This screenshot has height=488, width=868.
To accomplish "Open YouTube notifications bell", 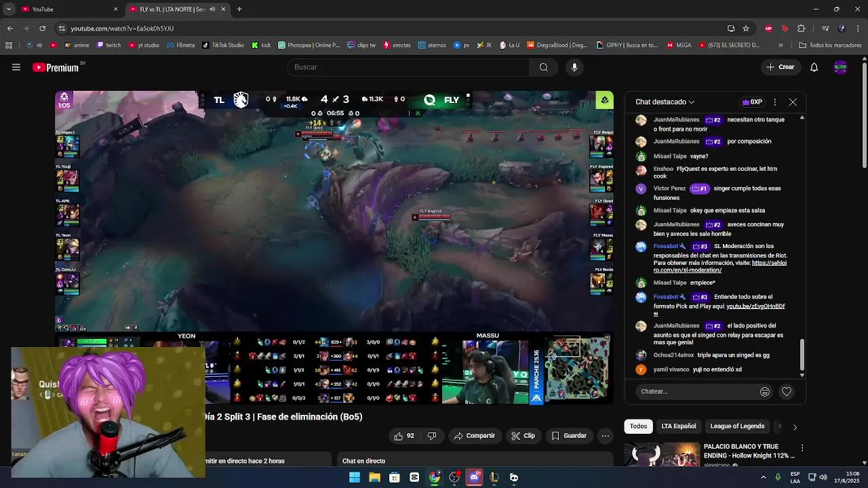I will click(x=814, y=67).
